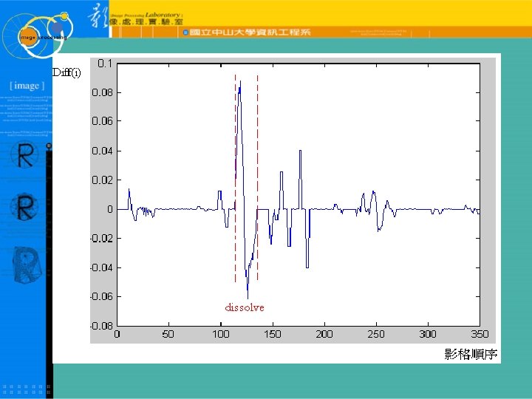Select the 3D wireframe R sidebar icon
The height and width of the screenshot is (399, 532).
[x=27, y=265]
